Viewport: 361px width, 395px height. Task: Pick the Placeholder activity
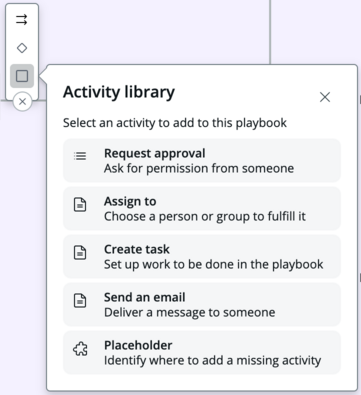(x=202, y=353)
